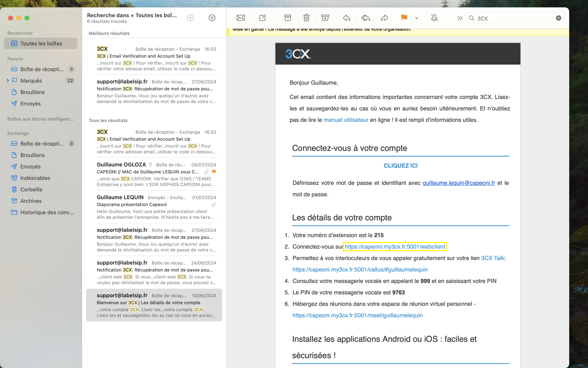The width and height of the screenshot is (588, 368).
Task: Click the Exchange account section header
Action: tap(18, 133)
